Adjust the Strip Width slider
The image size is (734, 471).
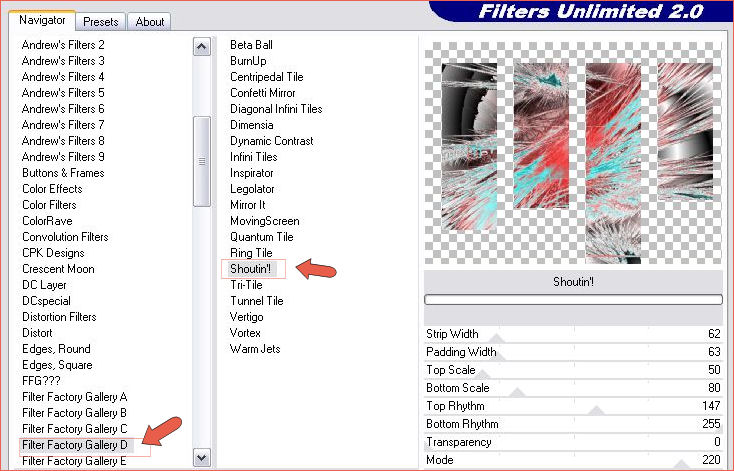point(573,334)
